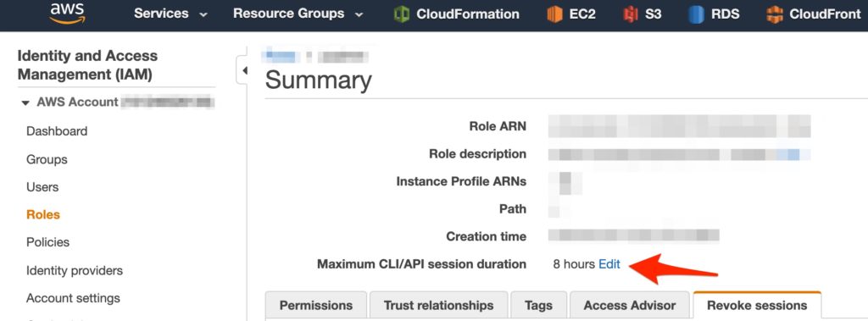Collapse the AWS Account tree section
868x321 pixels.
coord(25,103)
